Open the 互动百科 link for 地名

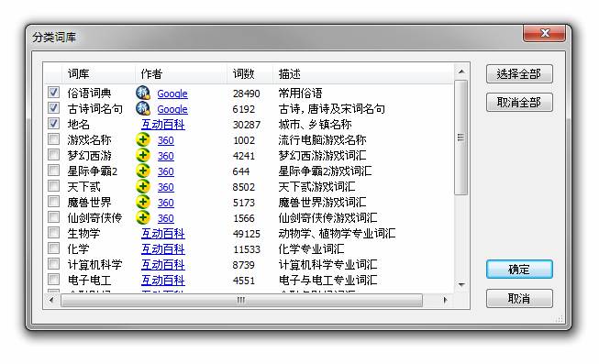coord(163,125)
